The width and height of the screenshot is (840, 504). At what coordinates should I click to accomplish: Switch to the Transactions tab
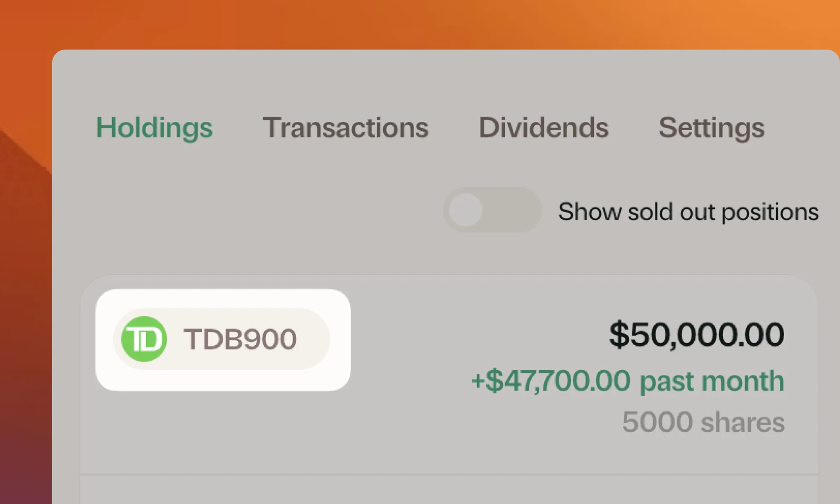(345, 128)
